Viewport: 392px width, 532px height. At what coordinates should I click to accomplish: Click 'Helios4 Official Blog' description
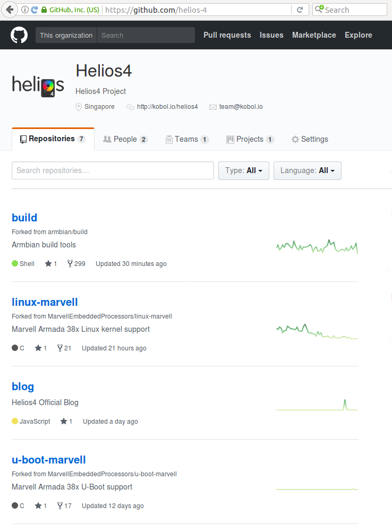45,402
